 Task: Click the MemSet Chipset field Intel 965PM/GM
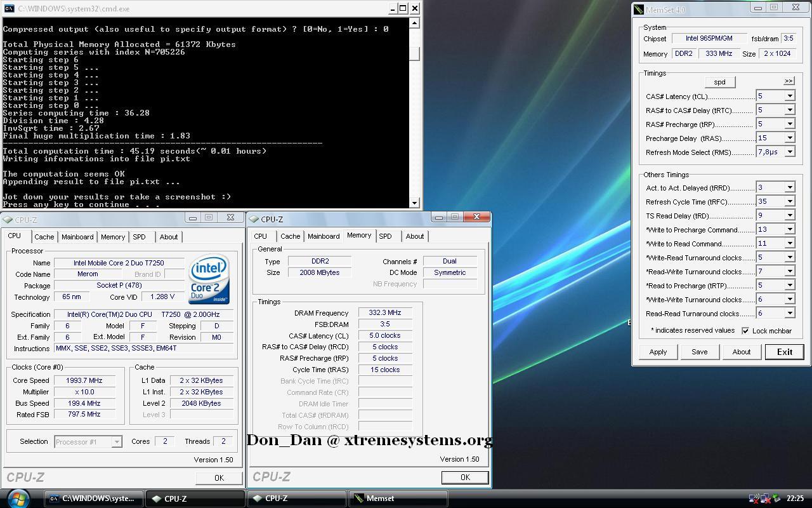(709, 39)
